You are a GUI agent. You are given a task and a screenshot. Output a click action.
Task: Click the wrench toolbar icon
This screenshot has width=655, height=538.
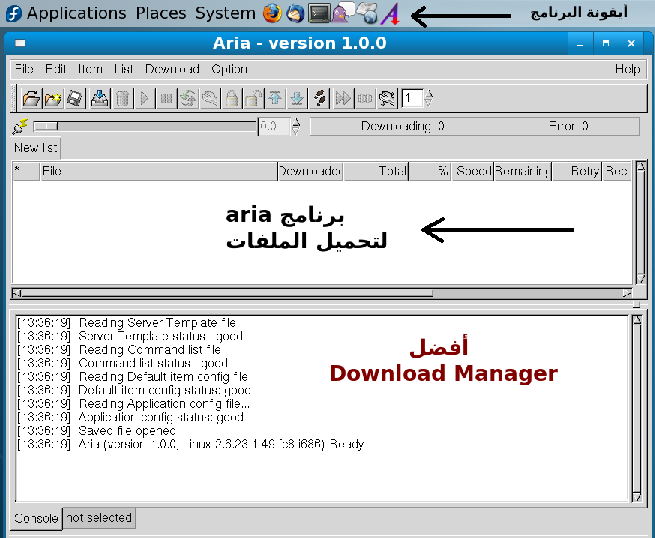click(x=210, y=99)
